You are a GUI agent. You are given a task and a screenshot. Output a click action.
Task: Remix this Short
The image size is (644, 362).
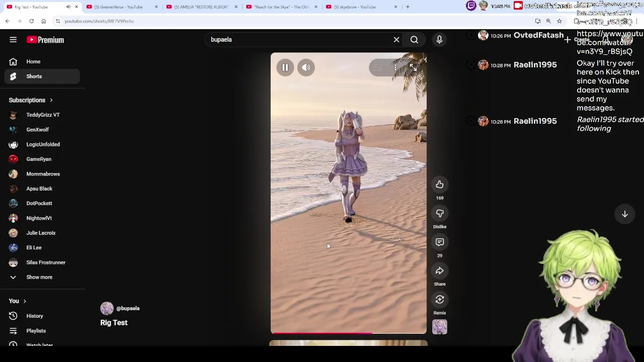pos(439,300)
